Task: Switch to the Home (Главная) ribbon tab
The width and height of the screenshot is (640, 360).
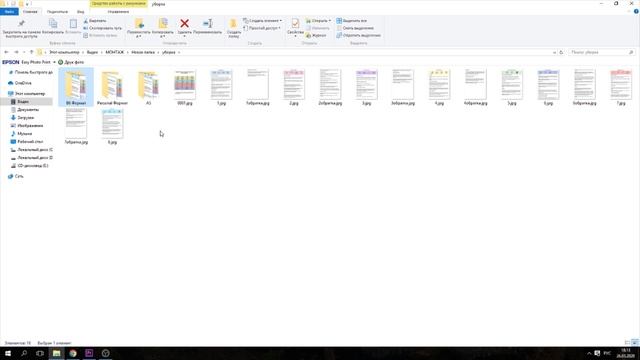Action: (30, 11)
